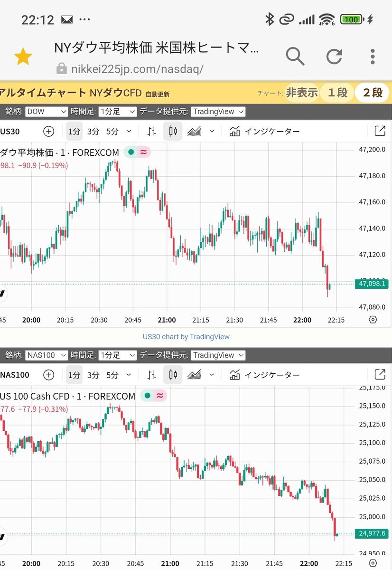This screenshot has height=570, width=392.
Task: Open browser three-dot overflow menu
Action: click(x=373, y=57)
